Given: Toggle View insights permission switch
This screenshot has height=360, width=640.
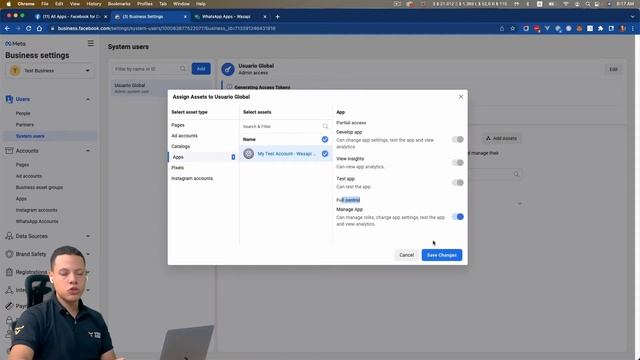Looking at the screenshot, I should (458, 163).
